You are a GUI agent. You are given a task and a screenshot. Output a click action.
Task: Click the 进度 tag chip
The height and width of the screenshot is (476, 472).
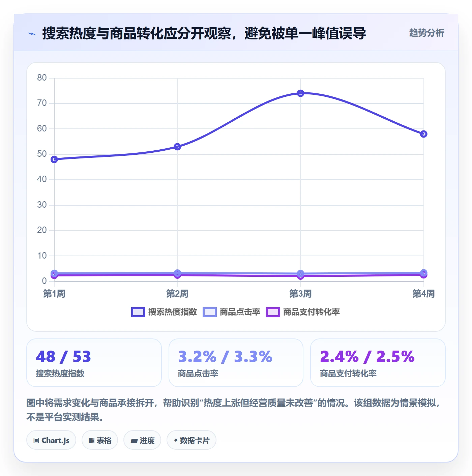142,440
